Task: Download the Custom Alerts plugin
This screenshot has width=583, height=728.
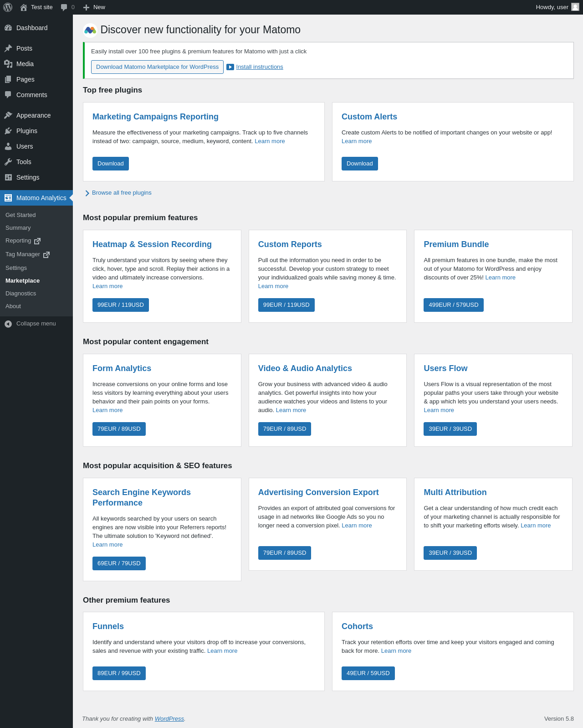Action: point(360,164)
